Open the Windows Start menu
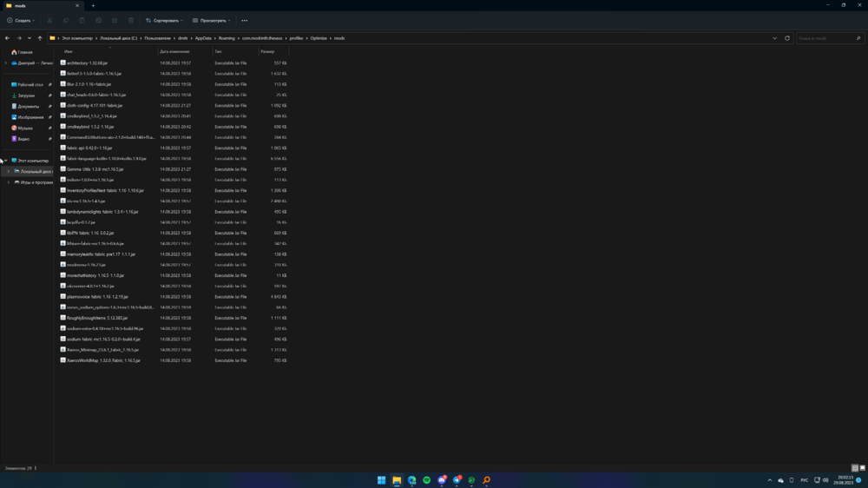This screenshot has height=488, width=868. click(381, 480)
